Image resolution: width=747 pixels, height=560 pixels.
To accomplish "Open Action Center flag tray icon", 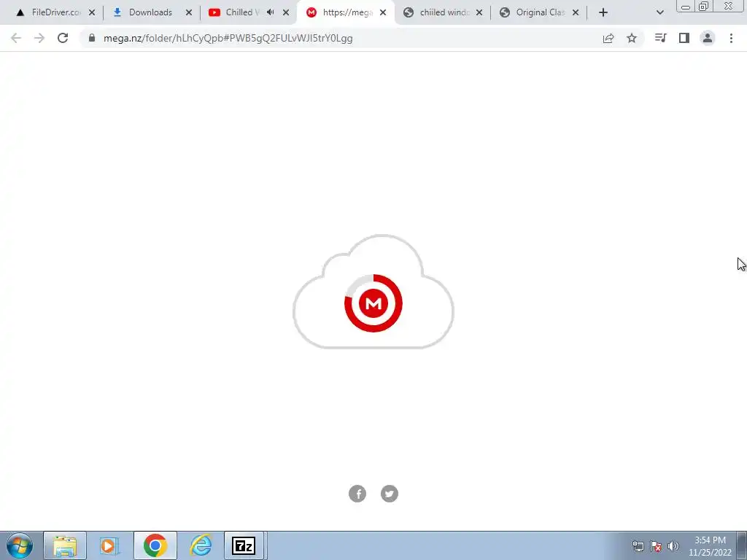I will point(656,546).
